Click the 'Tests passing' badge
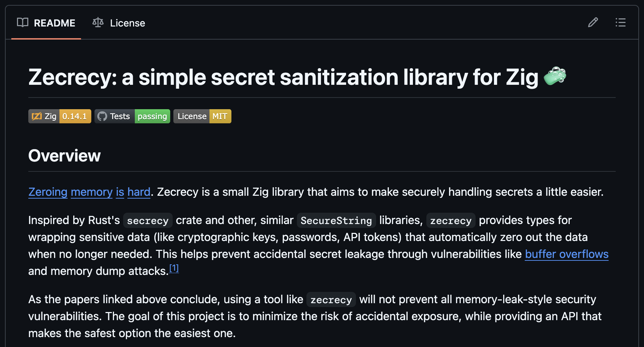The image size is (644, 347). (x=132, y=116)
